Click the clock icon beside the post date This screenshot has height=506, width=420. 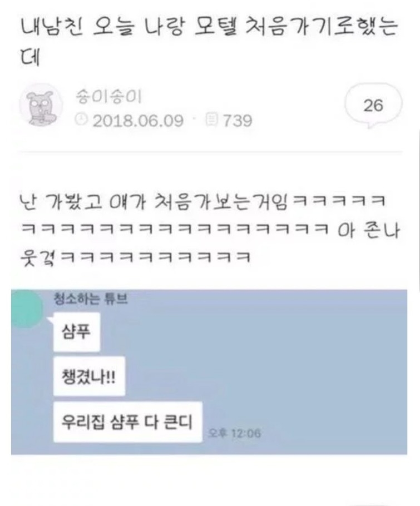81,119
